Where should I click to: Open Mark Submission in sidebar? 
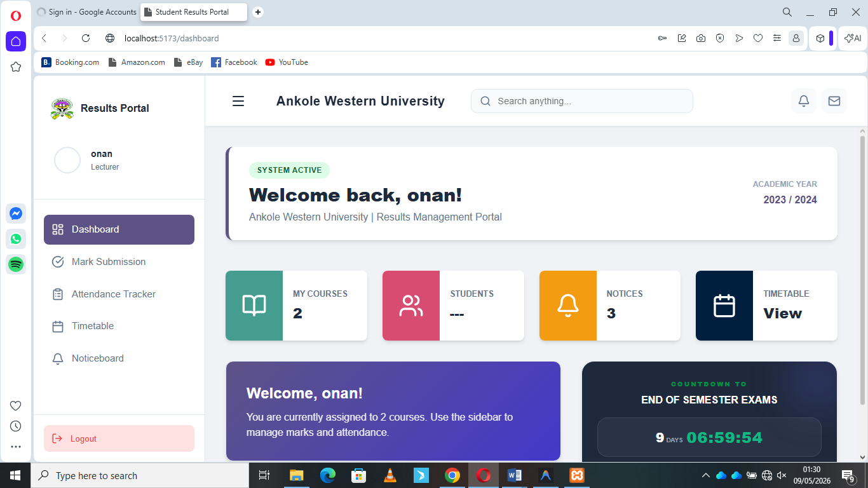point(119,262)
